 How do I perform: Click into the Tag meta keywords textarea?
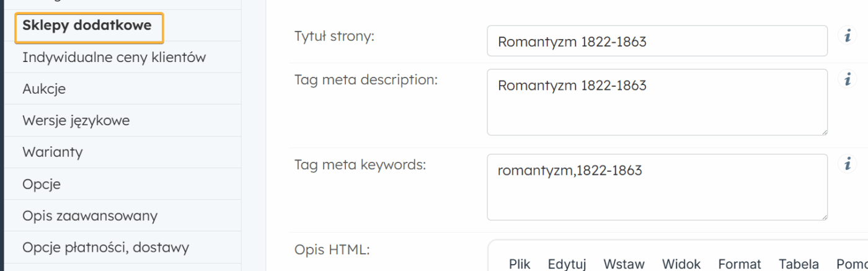657,187
